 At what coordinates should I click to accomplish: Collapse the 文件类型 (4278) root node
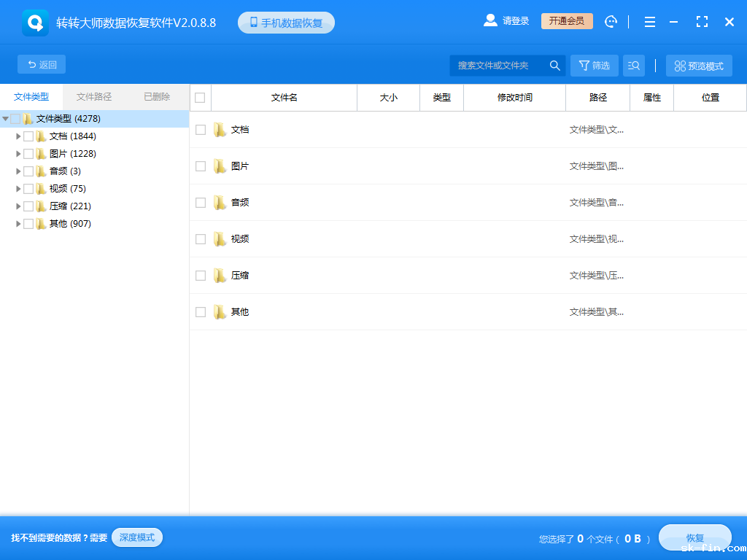tap(6, 118)
